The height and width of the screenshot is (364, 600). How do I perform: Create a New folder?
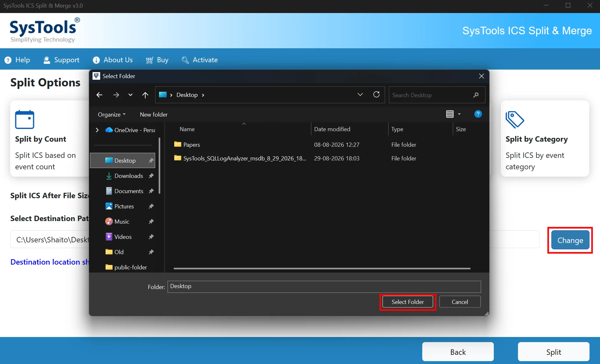(x=154, y=114)
